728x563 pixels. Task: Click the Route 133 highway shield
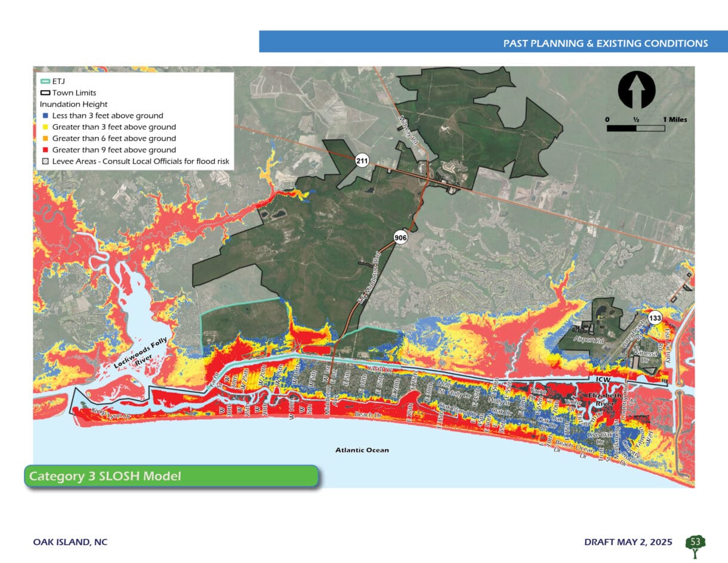(x=655, y=317)
